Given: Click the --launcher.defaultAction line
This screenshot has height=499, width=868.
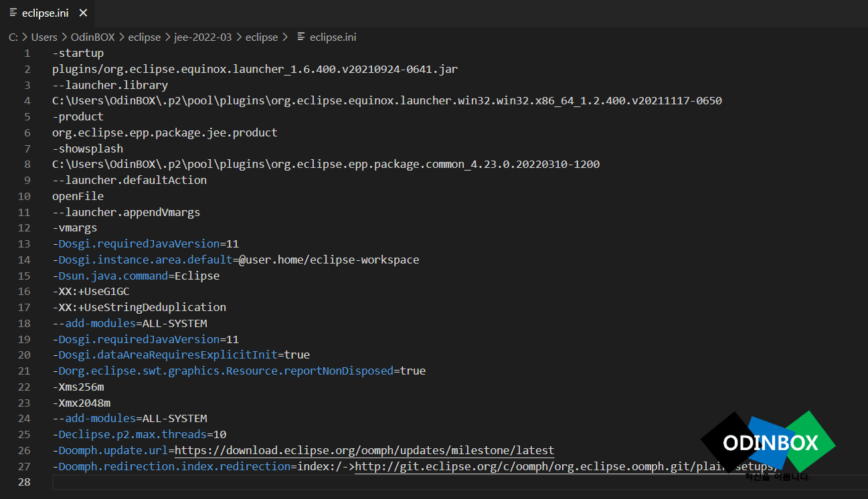Looking at the screenshot, I should [x=129, y=181].
